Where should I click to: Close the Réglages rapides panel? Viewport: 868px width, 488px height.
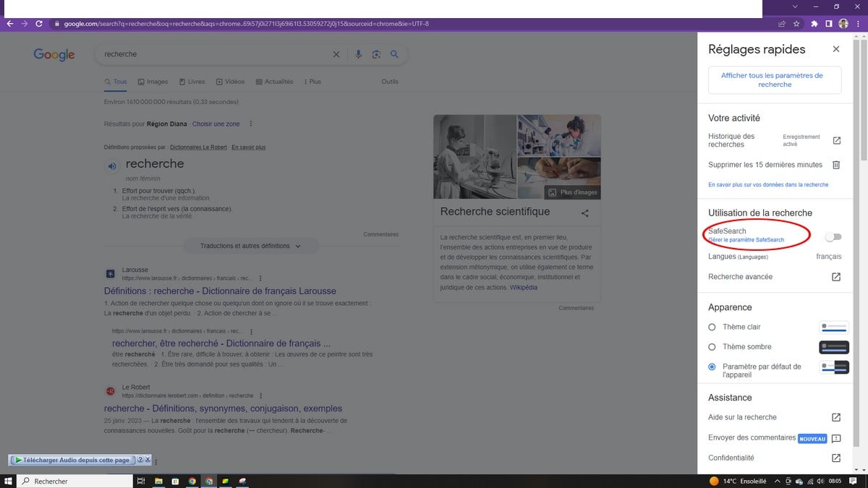click(836, 49)
